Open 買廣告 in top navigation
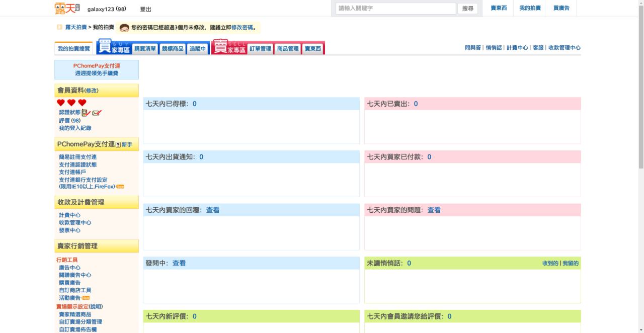The width and height of the screenshot is (644, 333). tap(561, 8)
